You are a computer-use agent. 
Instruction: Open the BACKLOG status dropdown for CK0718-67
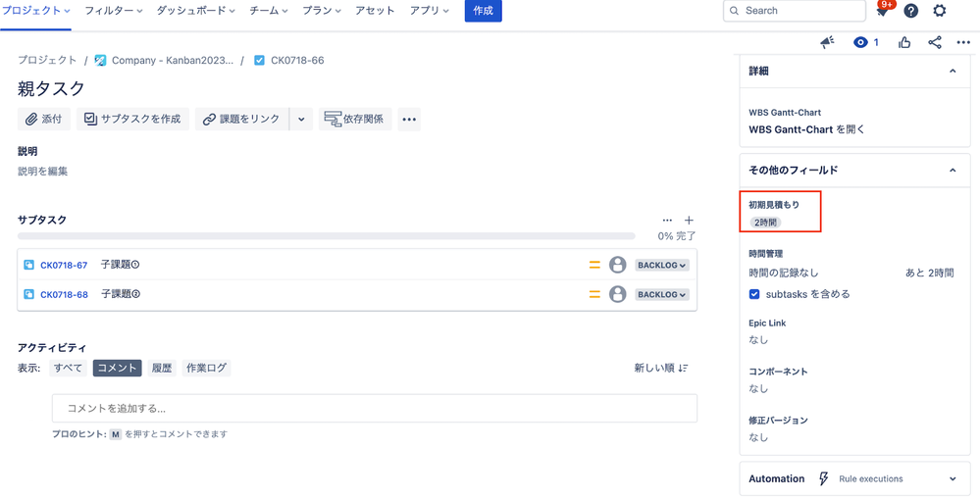tap(662, 265)
